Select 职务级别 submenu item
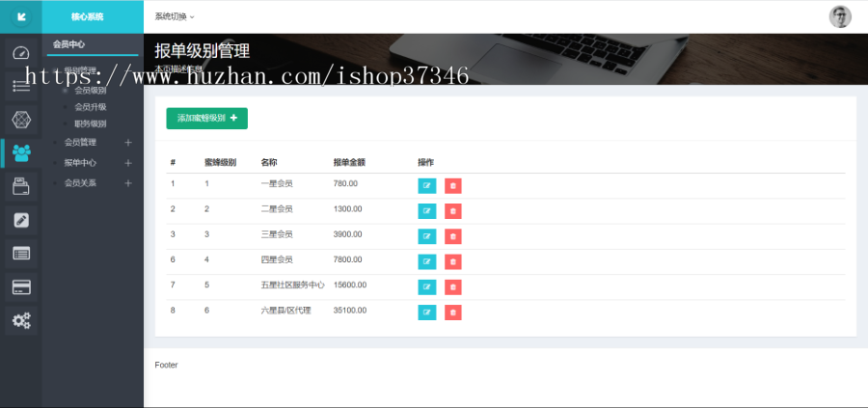The image size is (868, 408). pos(91,123)
